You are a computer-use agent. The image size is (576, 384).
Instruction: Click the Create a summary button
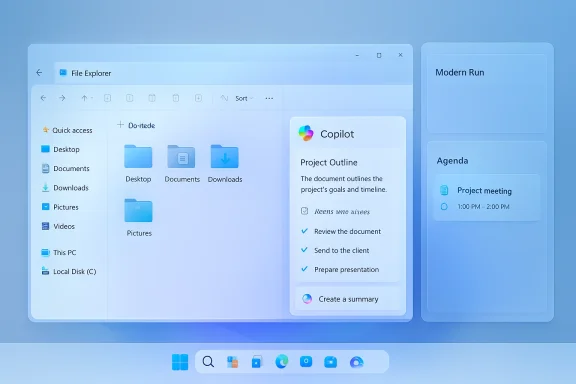(348, 299)
